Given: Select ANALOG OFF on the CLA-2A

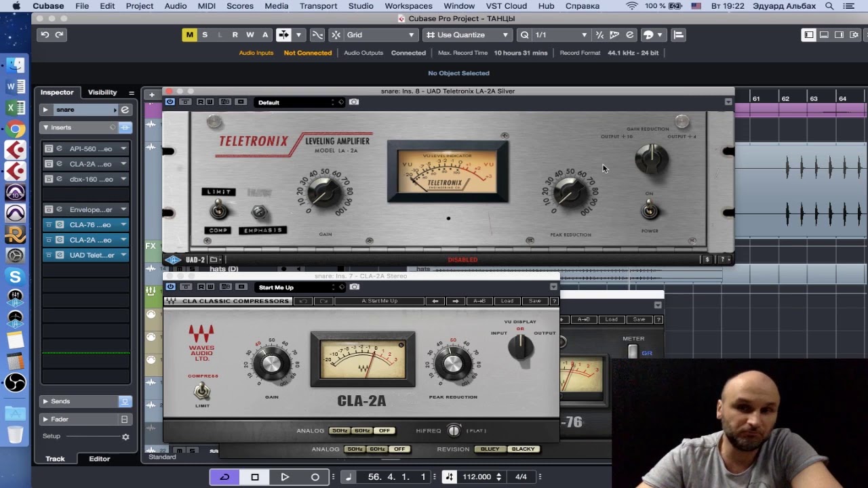Looking at the screenshot, I should pos(384,430).
